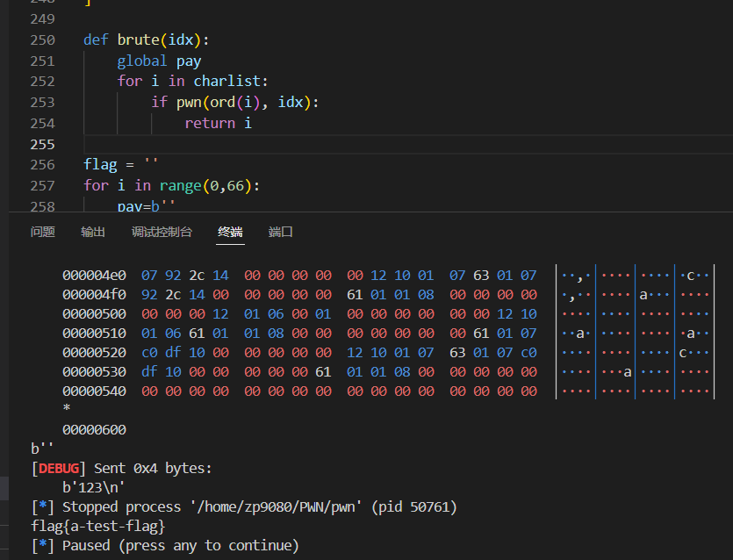The width and height of the screenshot is (733, 560).
Task: Click line number 250 in the gutter
Action: pyautogui.click(x=42, y=39)
